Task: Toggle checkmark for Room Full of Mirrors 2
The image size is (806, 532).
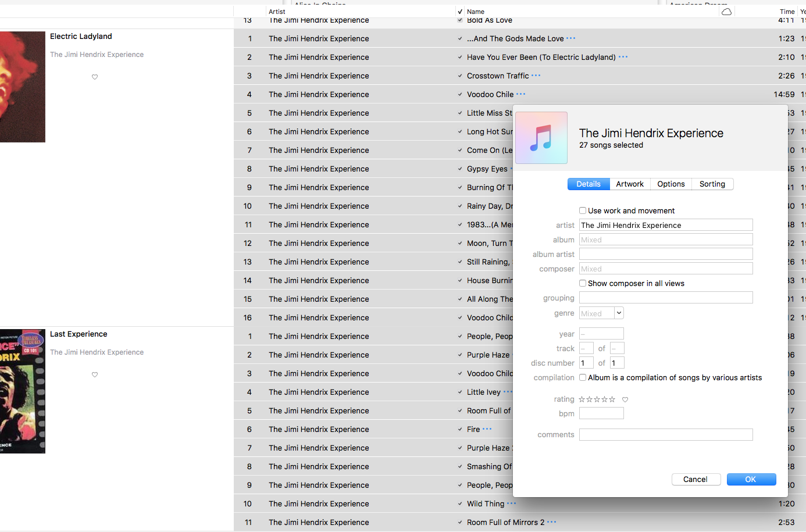Action: click(460, 522)
